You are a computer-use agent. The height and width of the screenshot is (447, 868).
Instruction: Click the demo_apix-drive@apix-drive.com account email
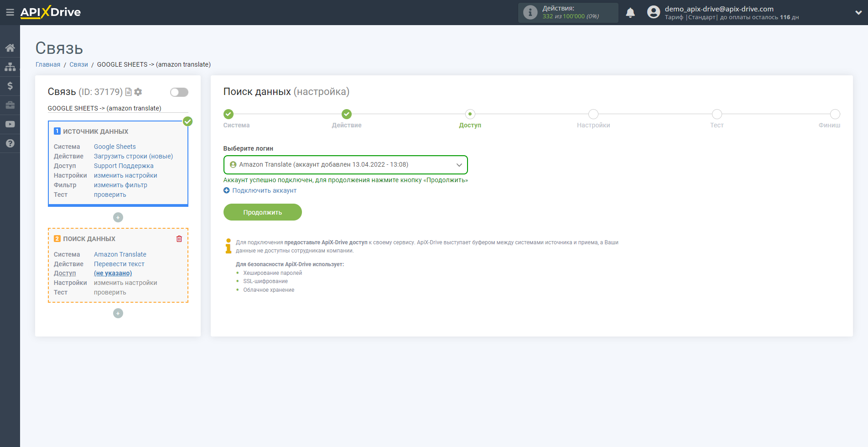click(x=719, y=9)
